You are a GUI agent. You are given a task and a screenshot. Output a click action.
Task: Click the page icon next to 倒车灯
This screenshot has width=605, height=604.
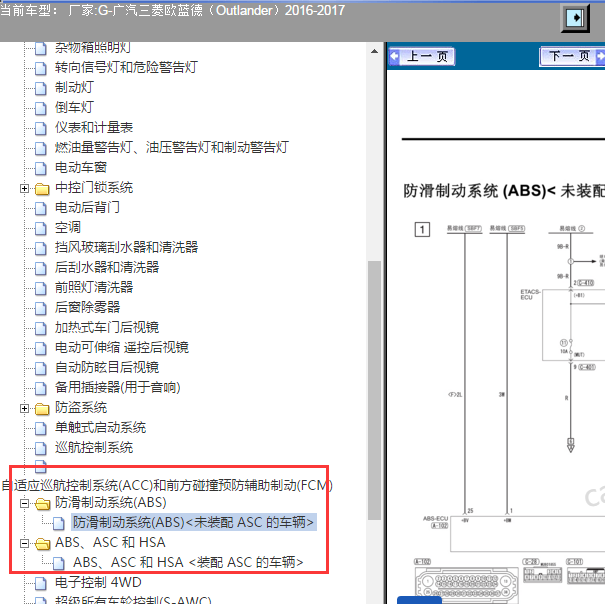(x=41, y=108)
